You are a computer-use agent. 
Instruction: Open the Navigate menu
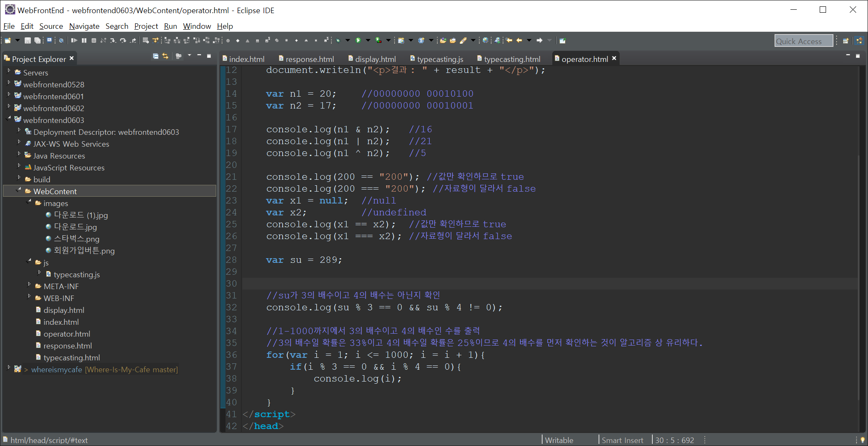[84, 26]
